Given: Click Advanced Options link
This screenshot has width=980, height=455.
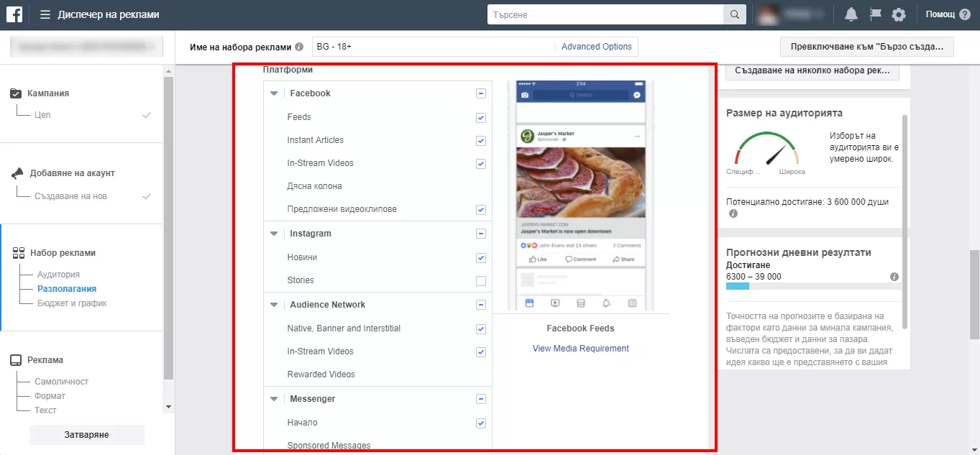Looking at the screenshot, I should (597, 47).
